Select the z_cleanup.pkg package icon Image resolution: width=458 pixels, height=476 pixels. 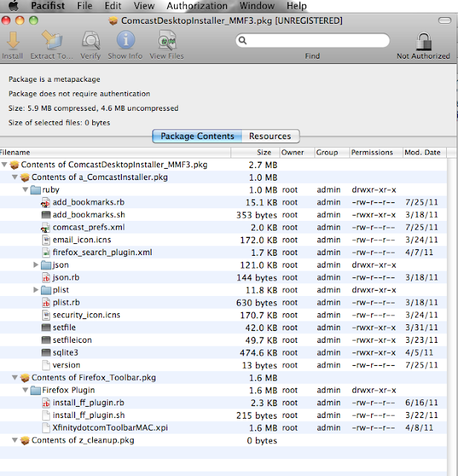click(x=25, y=440)
